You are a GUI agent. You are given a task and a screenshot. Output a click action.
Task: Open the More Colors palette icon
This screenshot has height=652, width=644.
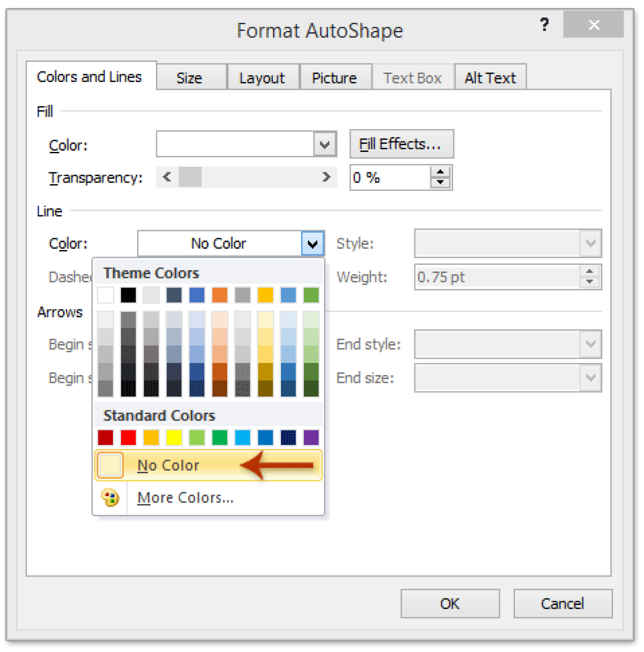[x=110, y=497]
